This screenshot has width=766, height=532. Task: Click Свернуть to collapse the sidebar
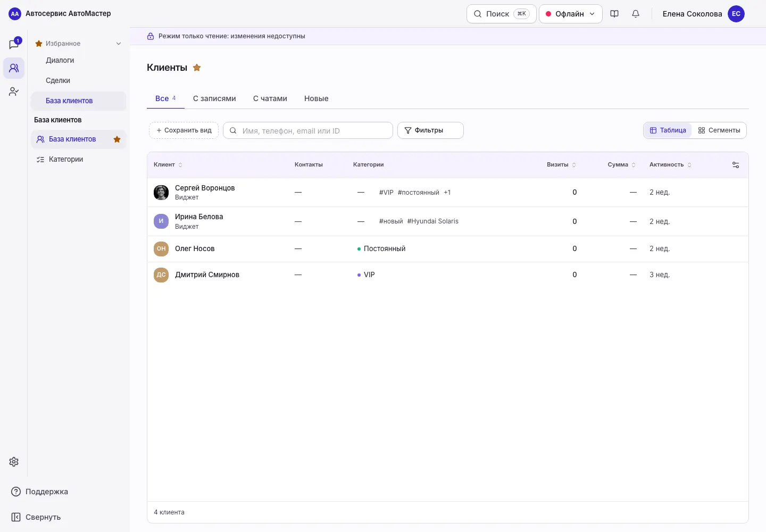36,517
